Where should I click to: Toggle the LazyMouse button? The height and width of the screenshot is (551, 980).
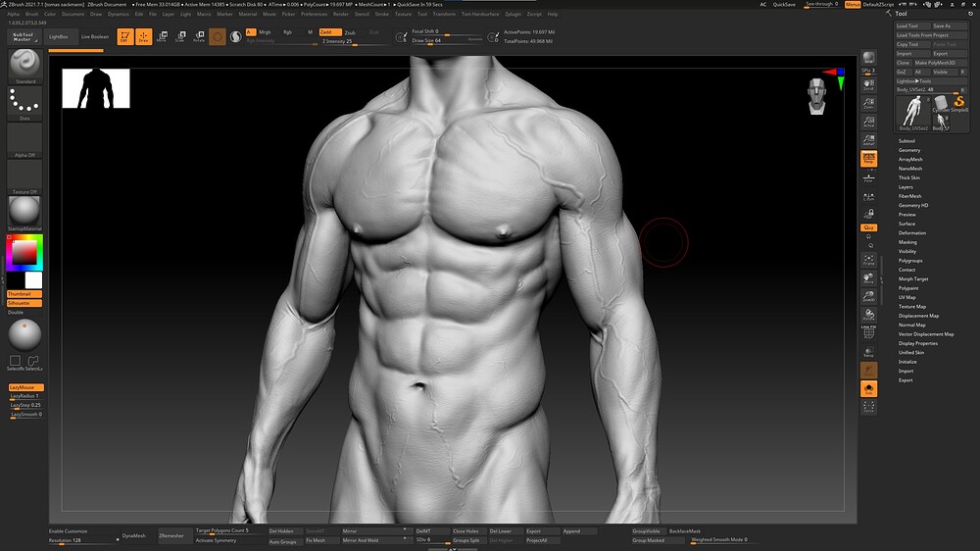[x=25, y=387]
